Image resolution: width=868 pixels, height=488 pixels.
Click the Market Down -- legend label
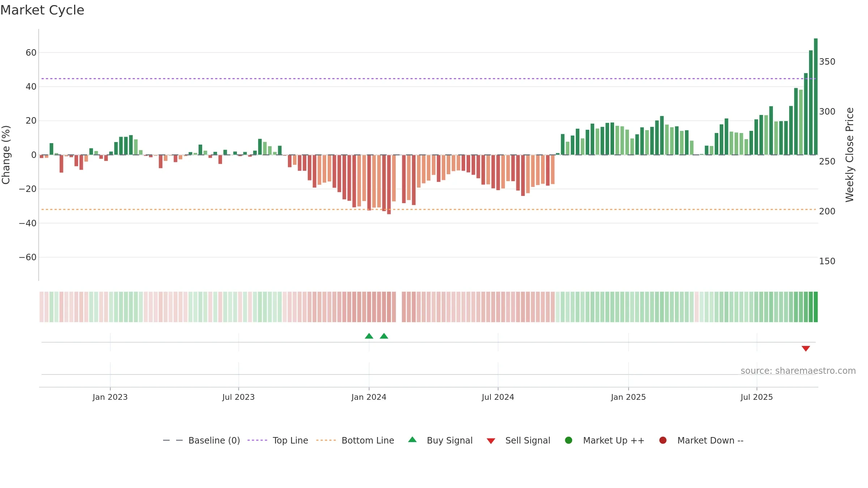click(710, 440)
